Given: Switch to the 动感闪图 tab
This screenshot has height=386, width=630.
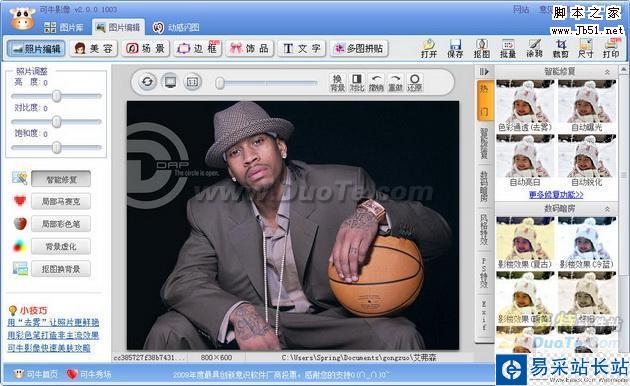Looking at the screenshot, I should point(176,27).
